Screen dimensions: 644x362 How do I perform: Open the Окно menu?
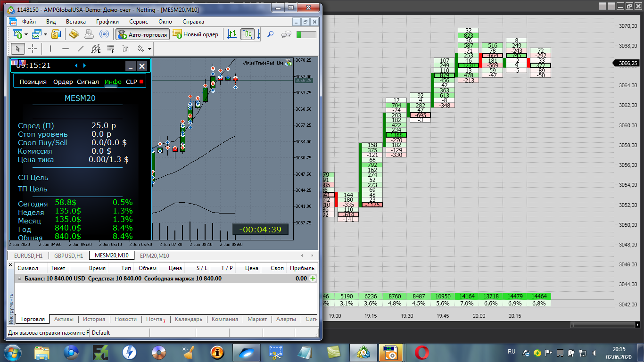(x=165, y=22)
